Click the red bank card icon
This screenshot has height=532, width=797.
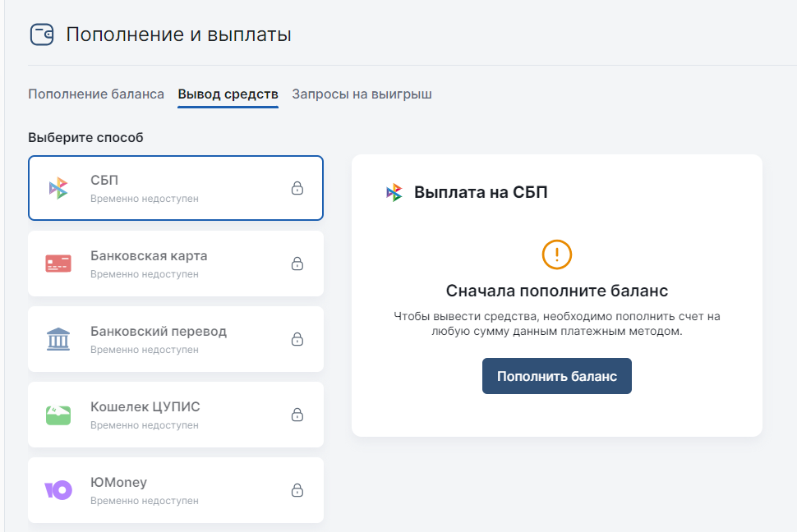[x=58, y=264]
